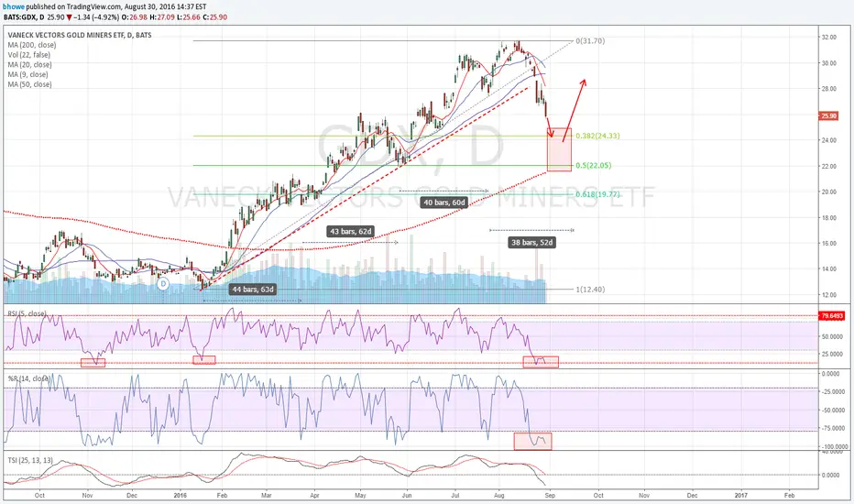Click the 16.00 price axis label
Screen dimensions: 854x504
click(x=829, y=244)
